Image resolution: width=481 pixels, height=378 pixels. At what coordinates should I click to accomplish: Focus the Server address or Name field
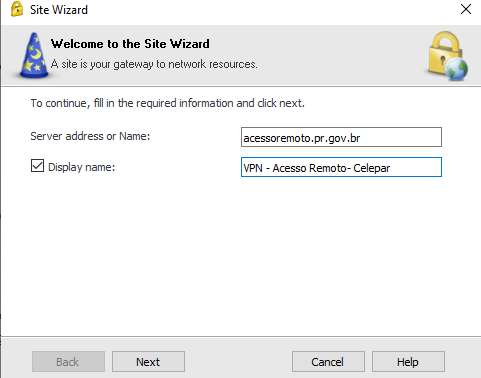coord(341,137)
